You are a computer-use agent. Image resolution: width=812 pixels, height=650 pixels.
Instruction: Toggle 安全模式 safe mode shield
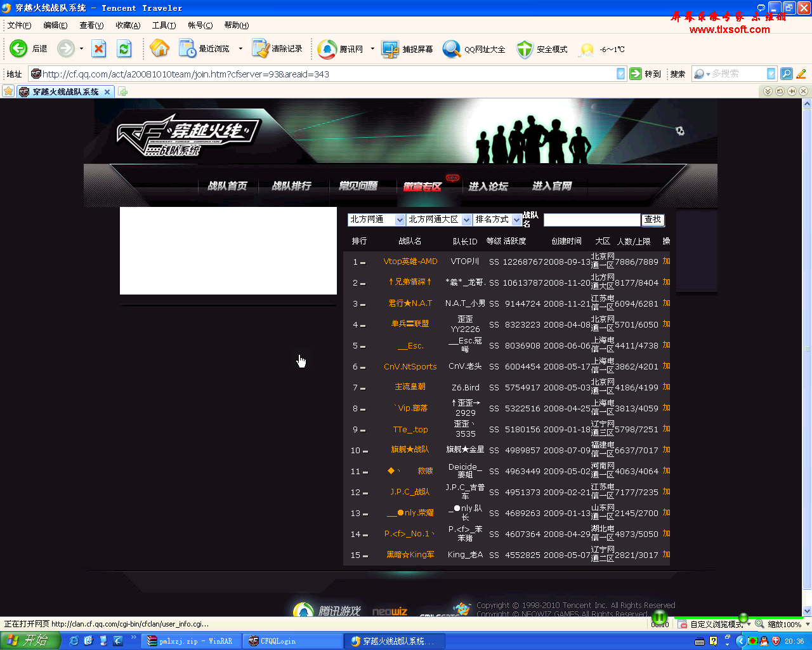[x=542, y=49]
